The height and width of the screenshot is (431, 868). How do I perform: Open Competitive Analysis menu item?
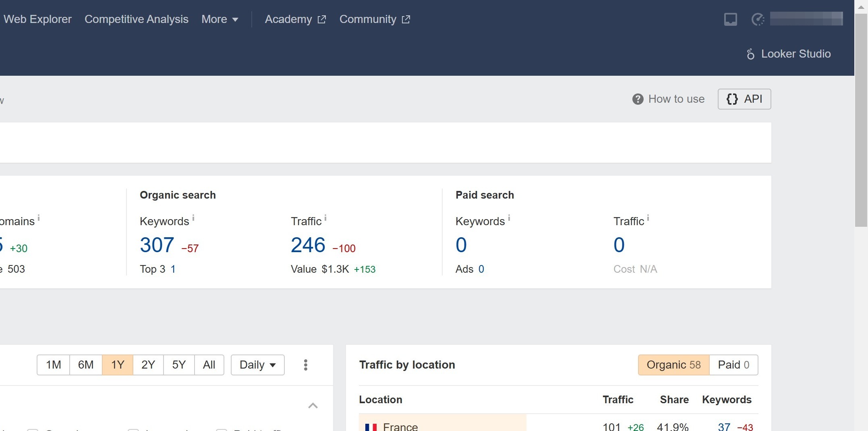coord(136,19)
